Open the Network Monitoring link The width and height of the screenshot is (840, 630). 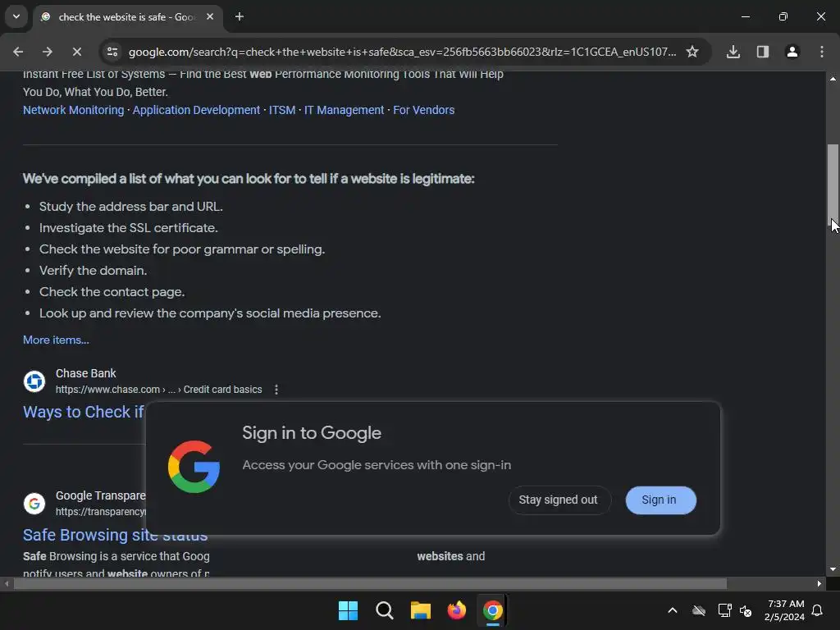pos(73,110)
